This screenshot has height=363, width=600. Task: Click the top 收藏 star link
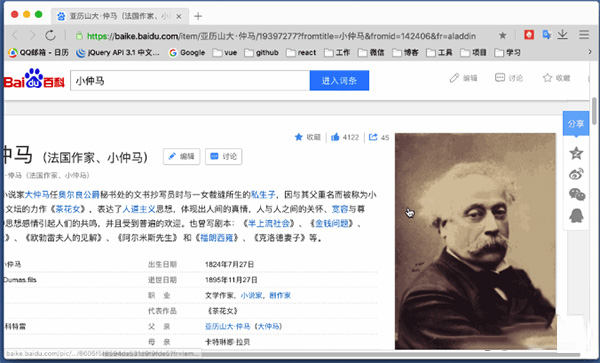coord(556,78)
